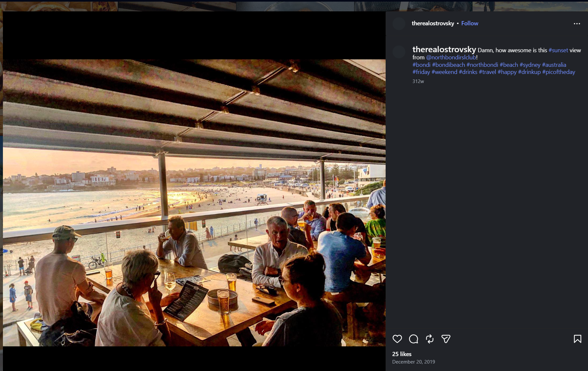Visit @northbondirslclub mention
Image resolution: width=588 pixels, height=371 pixels.
tap(451, 57)
